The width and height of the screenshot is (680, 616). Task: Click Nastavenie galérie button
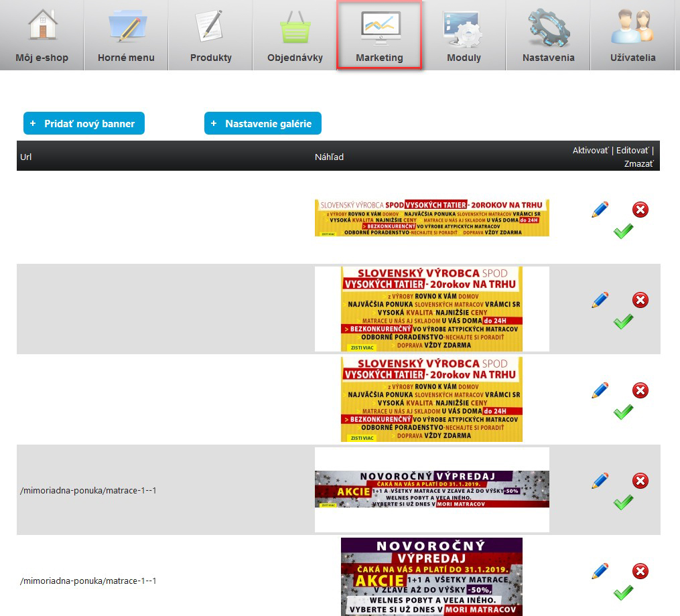263,123
